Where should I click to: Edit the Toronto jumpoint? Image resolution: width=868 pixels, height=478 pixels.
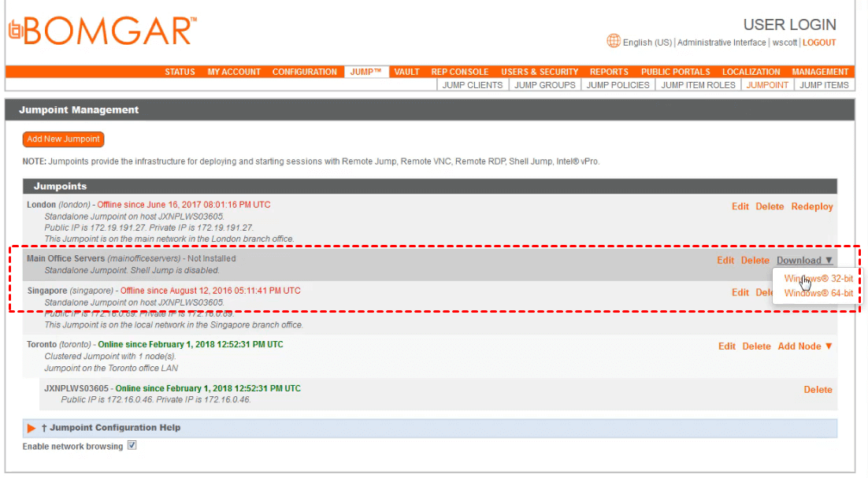pos(727,346)
